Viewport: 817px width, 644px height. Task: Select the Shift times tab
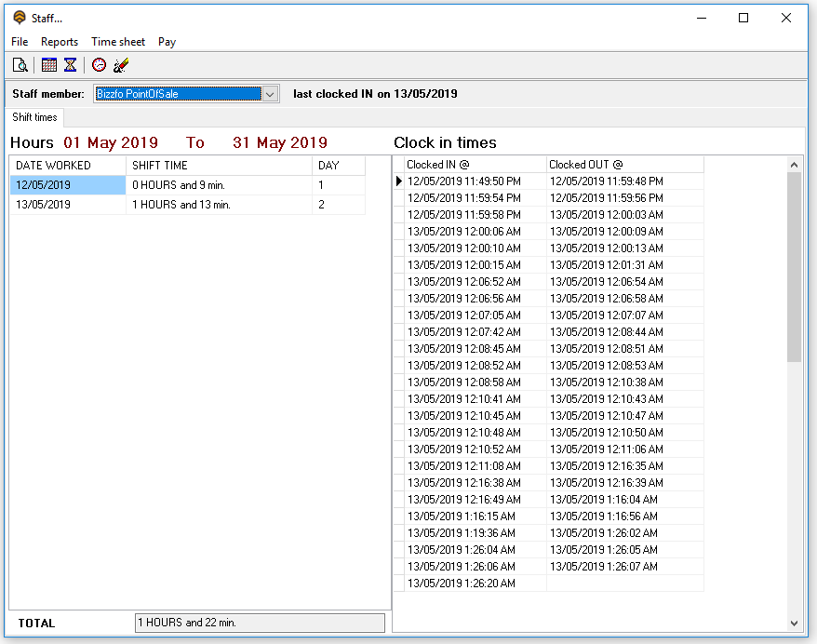click(34, 117)
